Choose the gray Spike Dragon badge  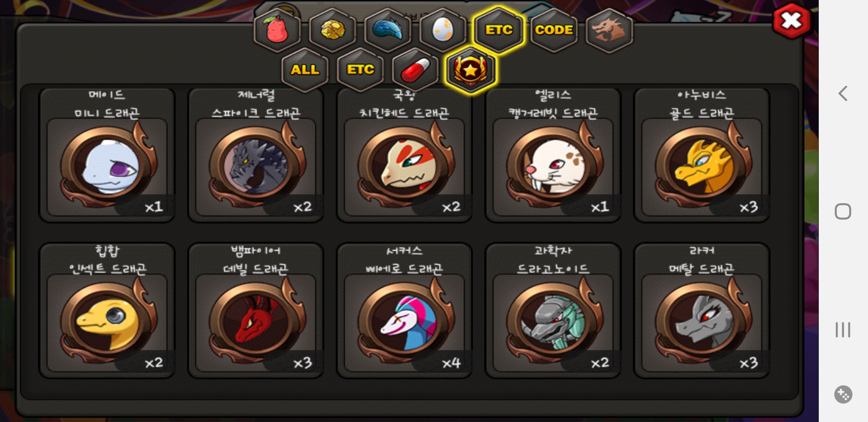click(256, 155)
